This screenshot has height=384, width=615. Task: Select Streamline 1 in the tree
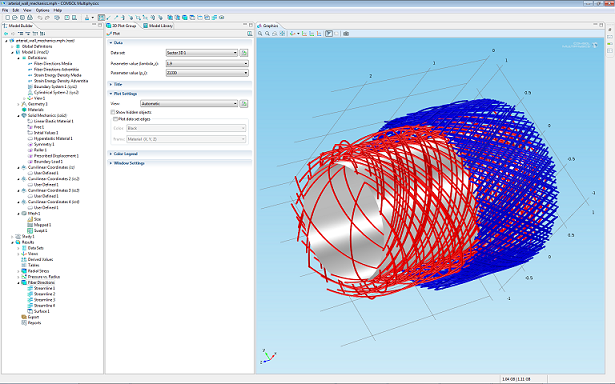click(44, 288)
